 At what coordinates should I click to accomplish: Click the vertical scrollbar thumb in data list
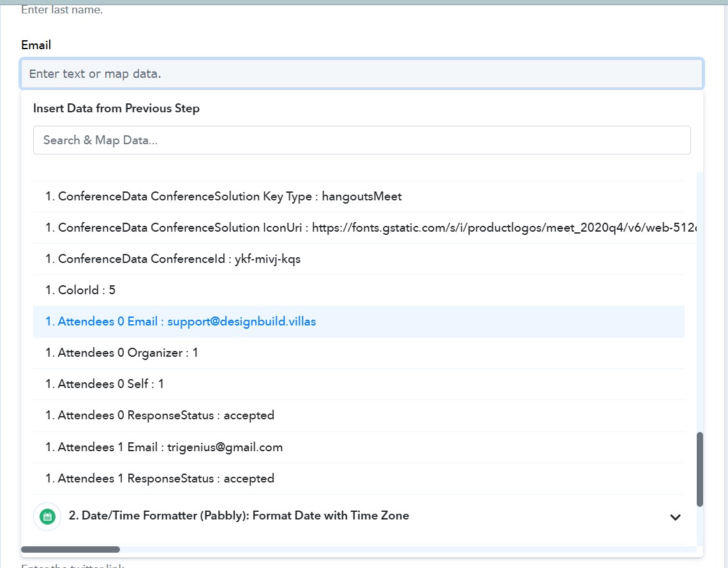(700, 469)
